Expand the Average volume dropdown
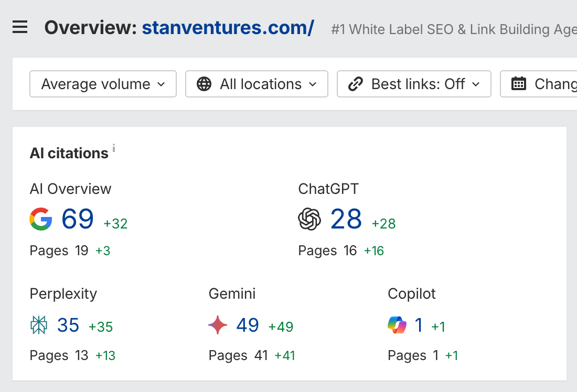 [x=103, y=84]
